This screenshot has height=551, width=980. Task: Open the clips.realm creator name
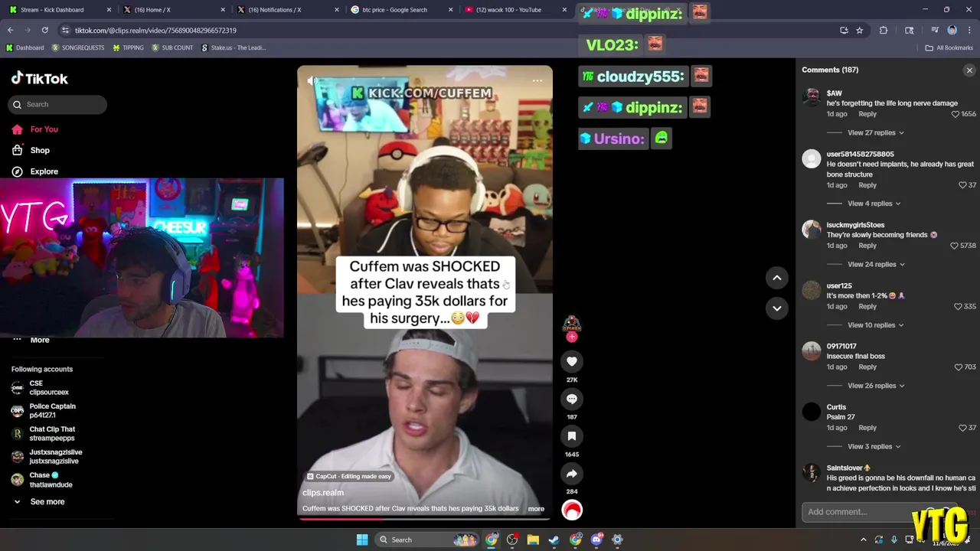pos(323,493)
